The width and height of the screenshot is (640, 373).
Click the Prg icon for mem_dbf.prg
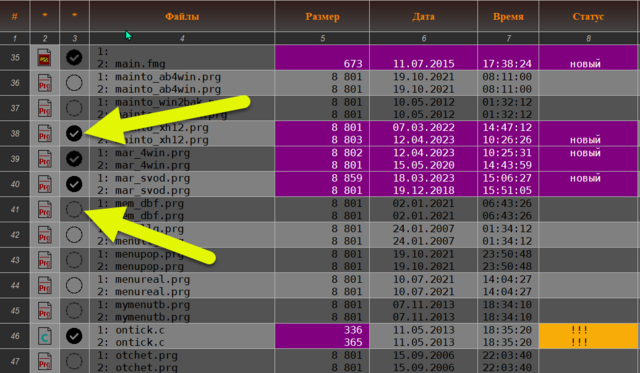pyautogui.click(x=44, y=209)
